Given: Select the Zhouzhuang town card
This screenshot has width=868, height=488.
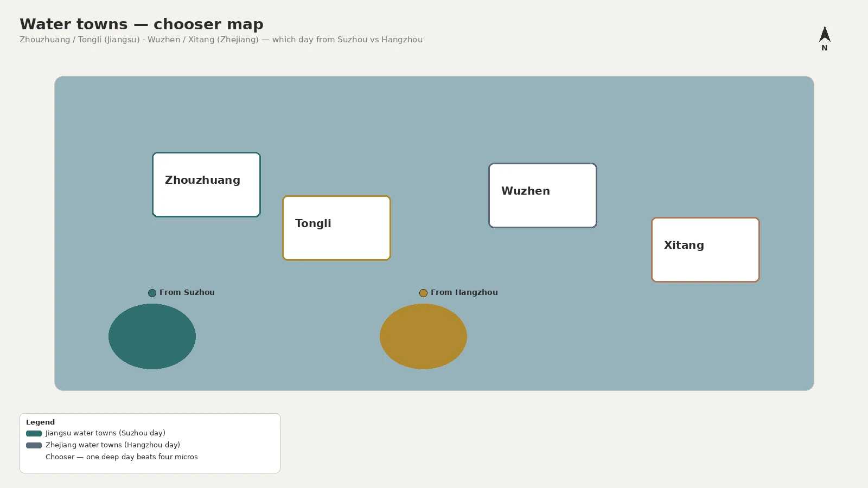Looking at the screenshot, I should click(x=206, y=184).
